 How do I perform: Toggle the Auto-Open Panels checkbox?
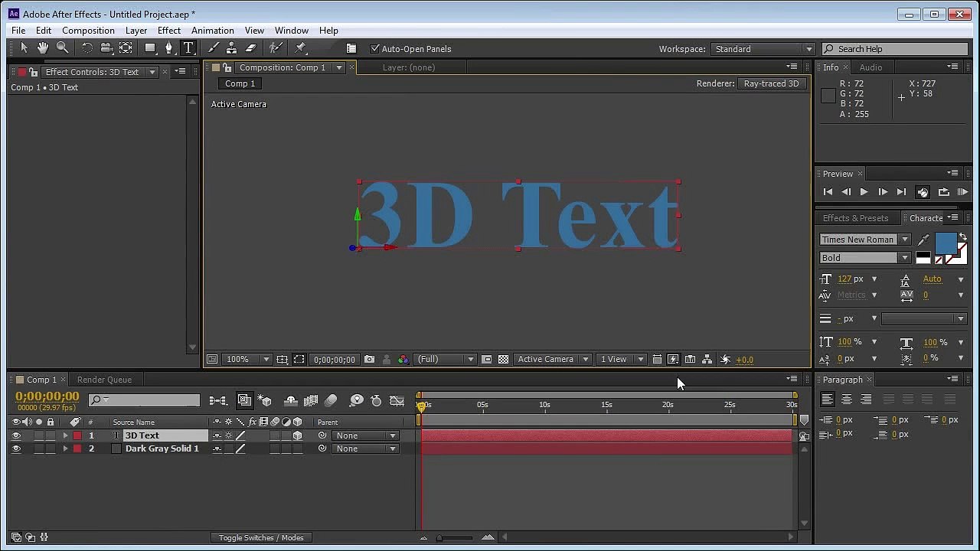point(375,49)
